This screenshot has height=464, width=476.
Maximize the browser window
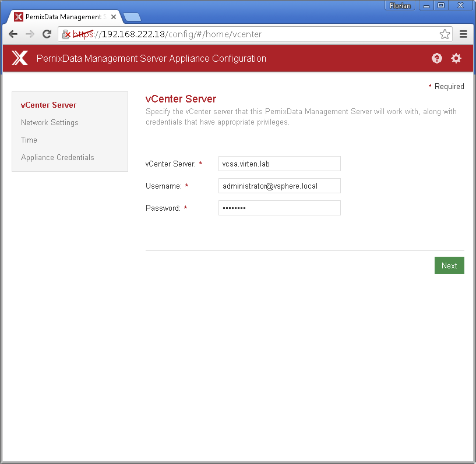441,5
